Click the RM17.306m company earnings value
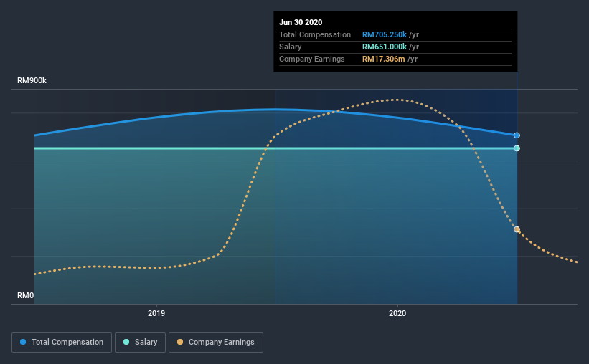The image size is (589, 364). tap(384, 59)
